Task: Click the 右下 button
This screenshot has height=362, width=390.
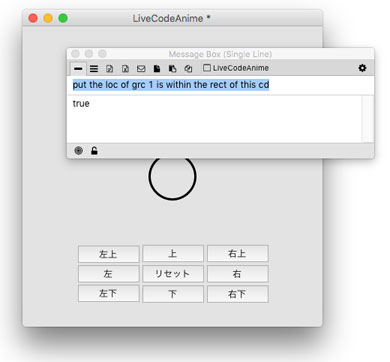Action: click(x=238, y=294)
